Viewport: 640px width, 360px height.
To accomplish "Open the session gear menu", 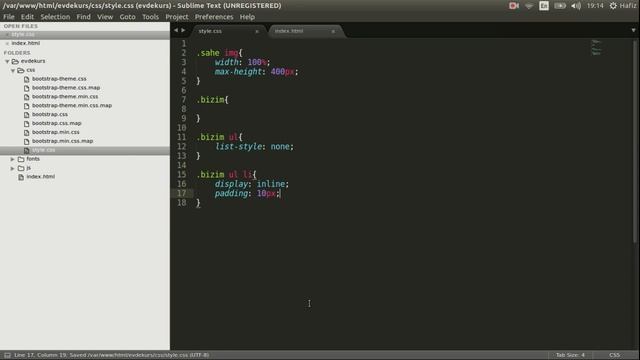I will click(613, 6).
